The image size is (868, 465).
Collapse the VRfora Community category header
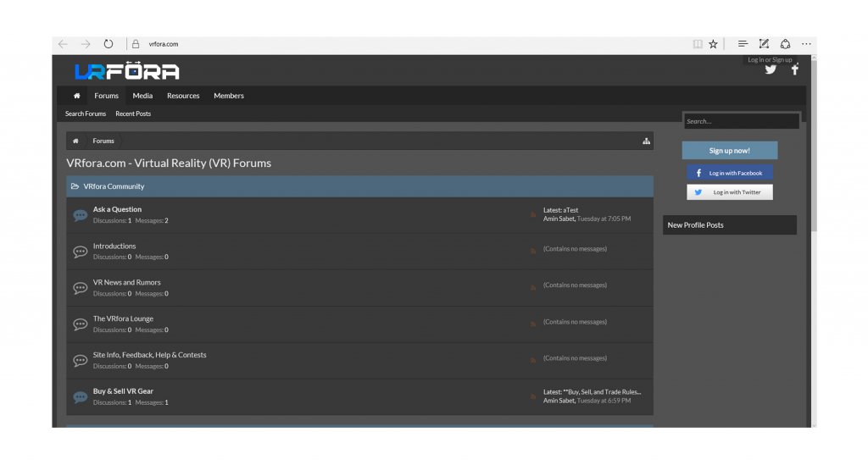click(359, 186)
